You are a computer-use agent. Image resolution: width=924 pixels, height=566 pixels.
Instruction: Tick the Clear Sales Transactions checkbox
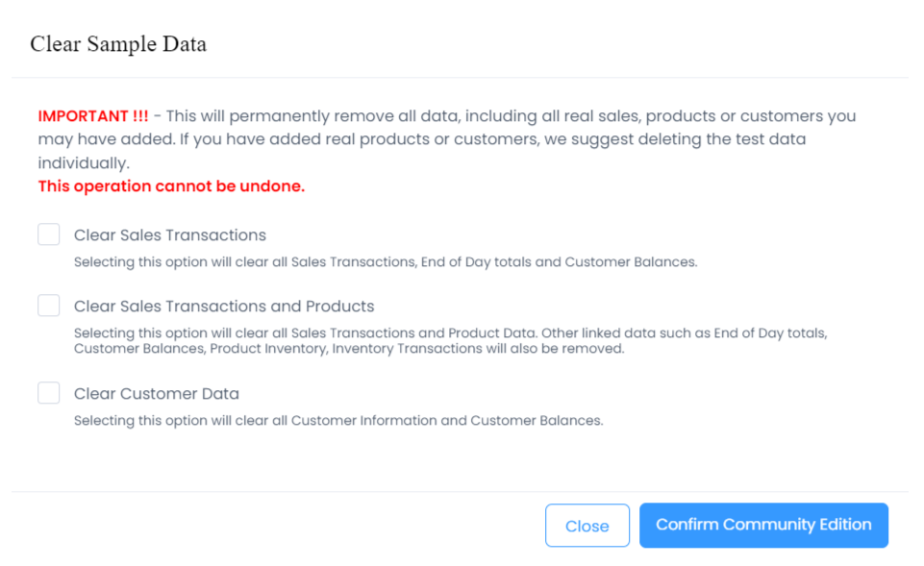pyautogui.click(x=49, y=234)
